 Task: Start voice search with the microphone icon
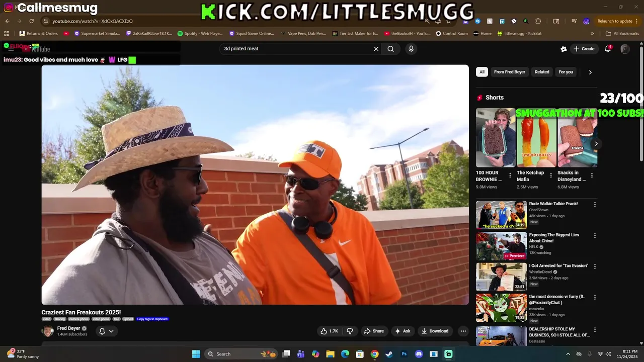[411, 49]
